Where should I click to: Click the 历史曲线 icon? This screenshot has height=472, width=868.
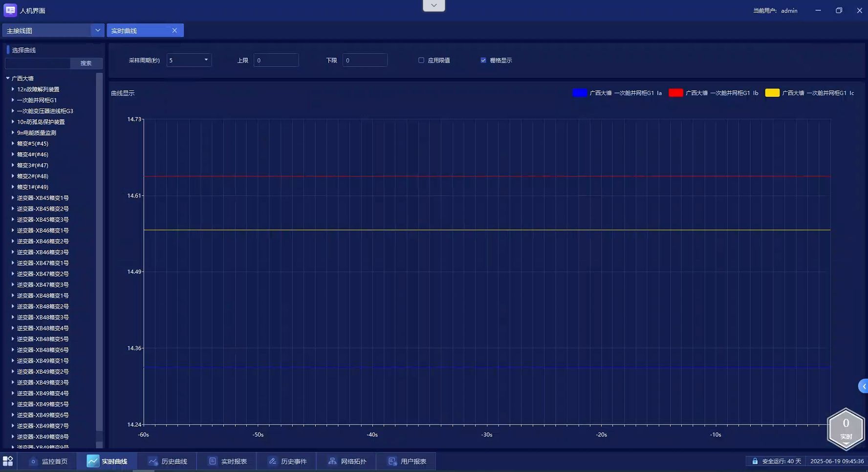[153, 461]
